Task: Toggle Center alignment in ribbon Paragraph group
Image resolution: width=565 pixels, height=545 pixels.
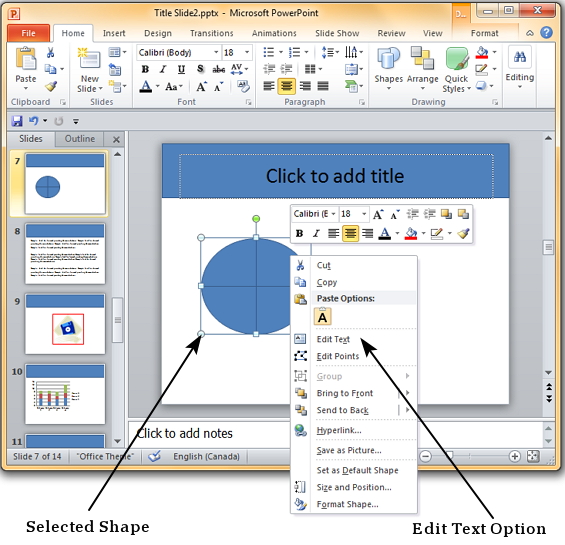Action: (286, 86)
